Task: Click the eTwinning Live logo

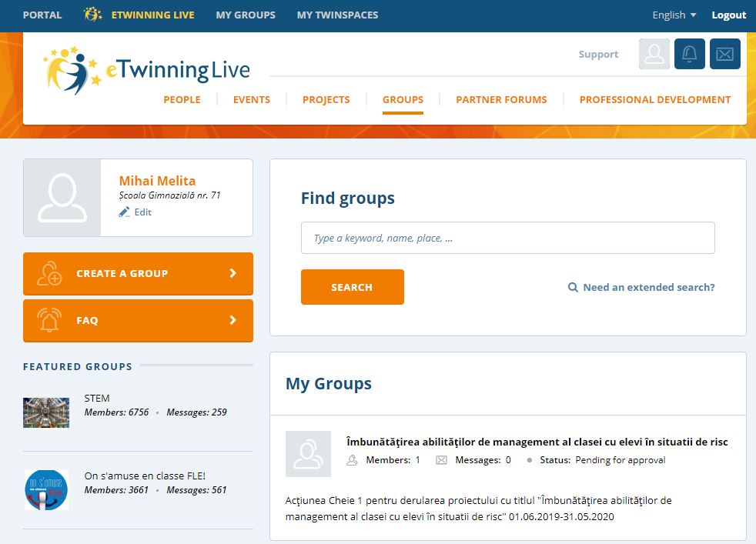Action: click(x=146, y=71)
